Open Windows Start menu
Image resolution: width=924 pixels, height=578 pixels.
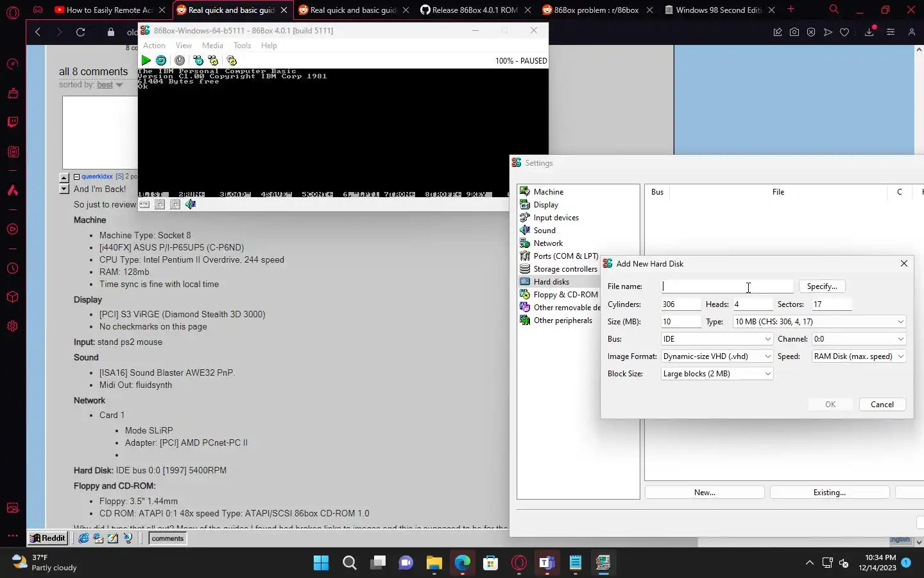321,563
